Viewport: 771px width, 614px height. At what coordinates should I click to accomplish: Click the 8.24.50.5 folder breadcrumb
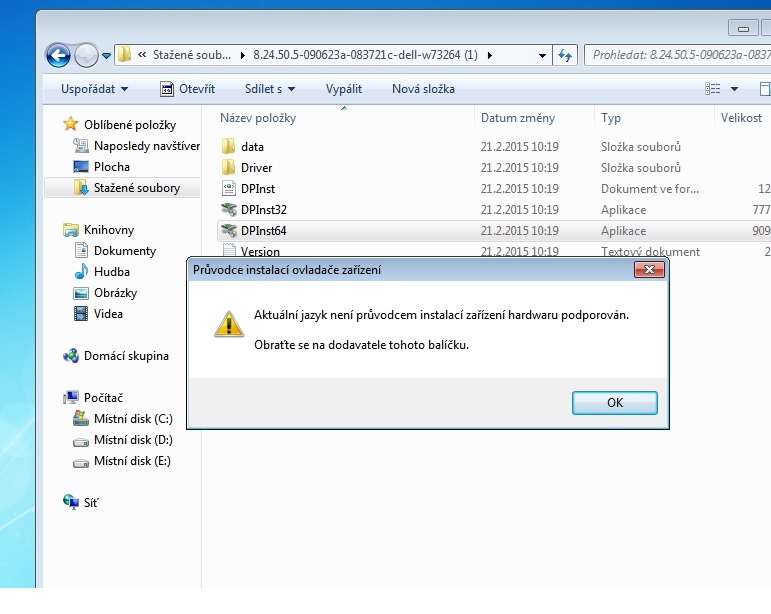[365, 55]
